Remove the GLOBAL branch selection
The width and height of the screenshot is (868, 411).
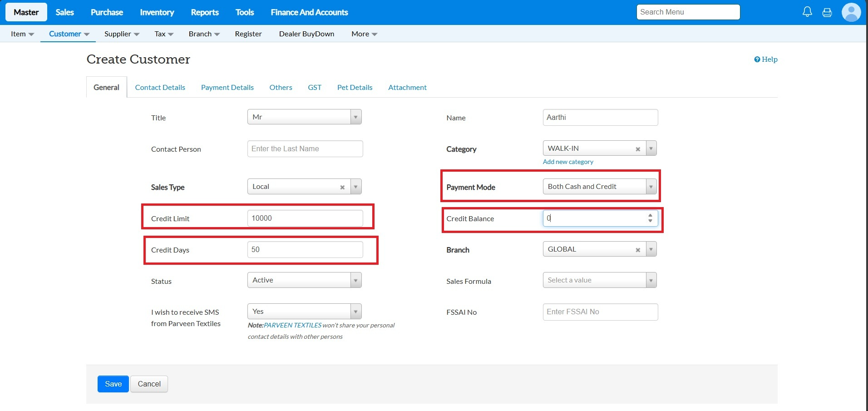click(638, 250)
